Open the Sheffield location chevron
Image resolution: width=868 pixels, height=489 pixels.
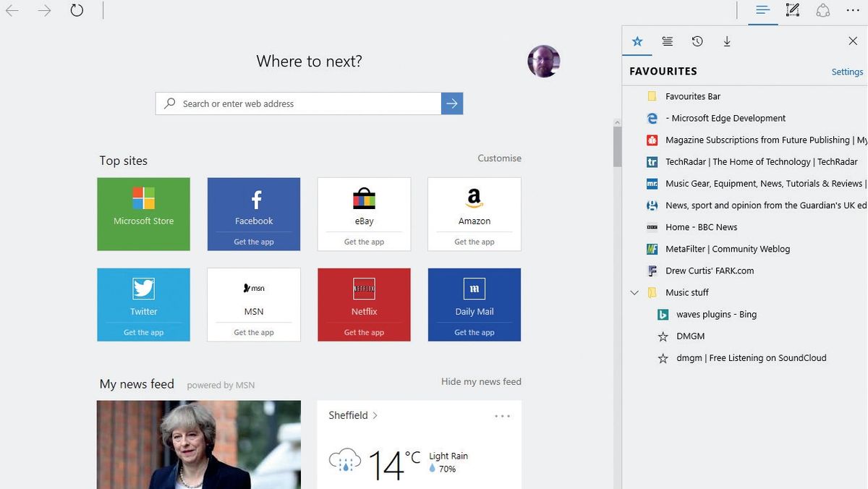375,415
